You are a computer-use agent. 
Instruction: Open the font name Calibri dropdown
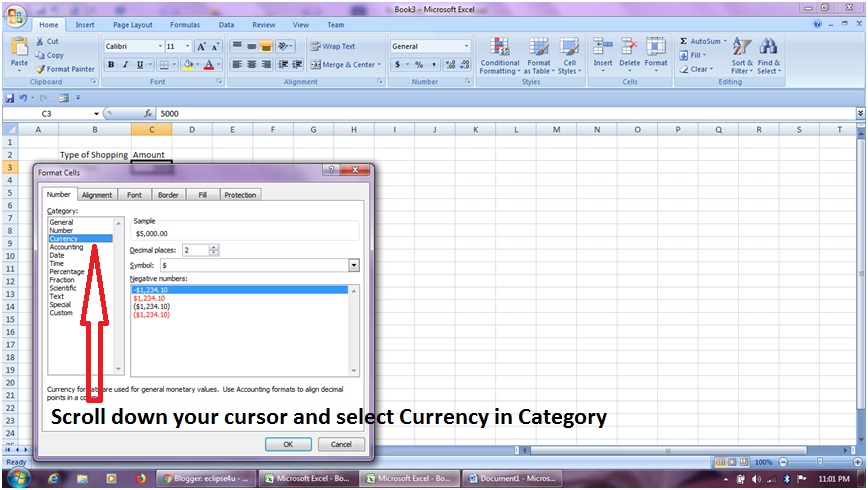coord(161,47)
